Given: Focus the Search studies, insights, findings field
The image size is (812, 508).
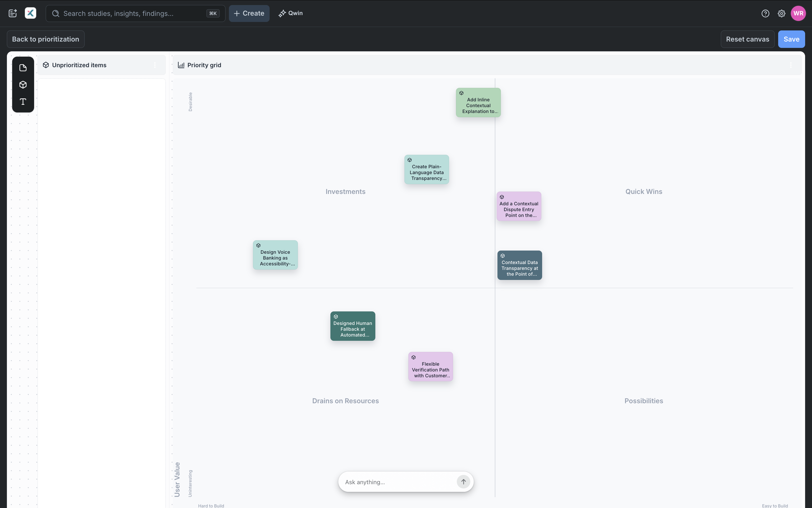Looking at the screenshot, I should (x=135, y=13).
